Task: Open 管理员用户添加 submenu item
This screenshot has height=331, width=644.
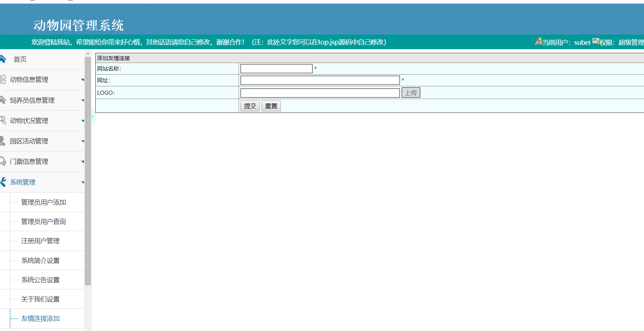Action: (44, 202)
